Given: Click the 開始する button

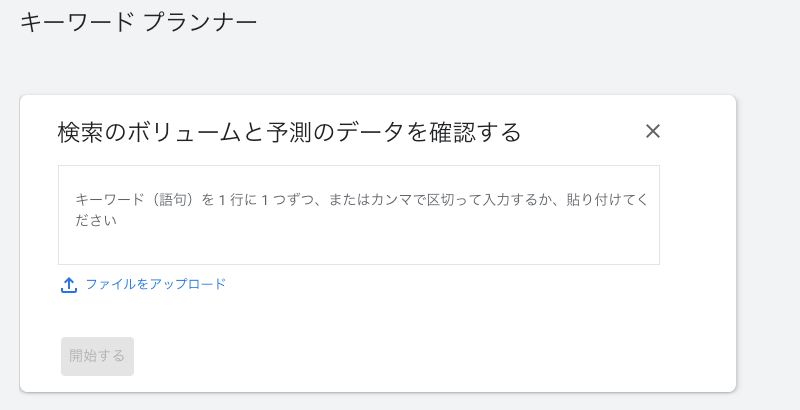Looking at the screenshot, I should pos(97,356).
